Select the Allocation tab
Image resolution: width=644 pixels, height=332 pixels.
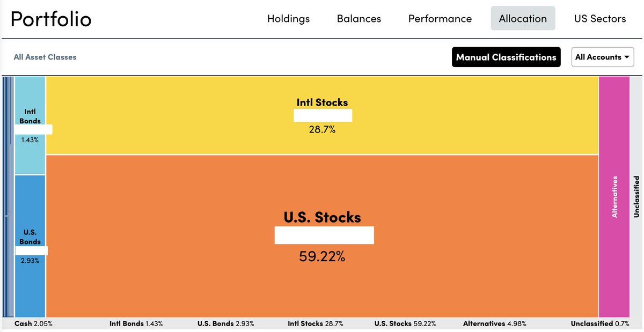[523, 19]
